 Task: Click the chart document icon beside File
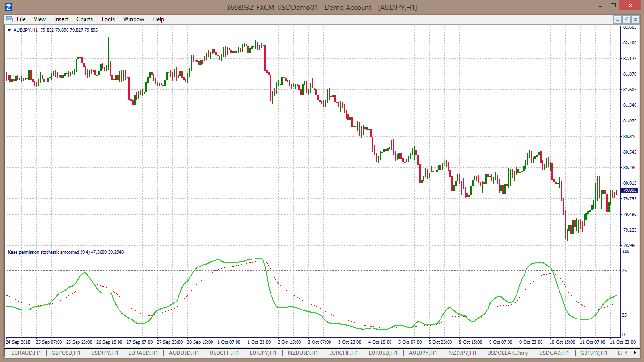point(9,19)
